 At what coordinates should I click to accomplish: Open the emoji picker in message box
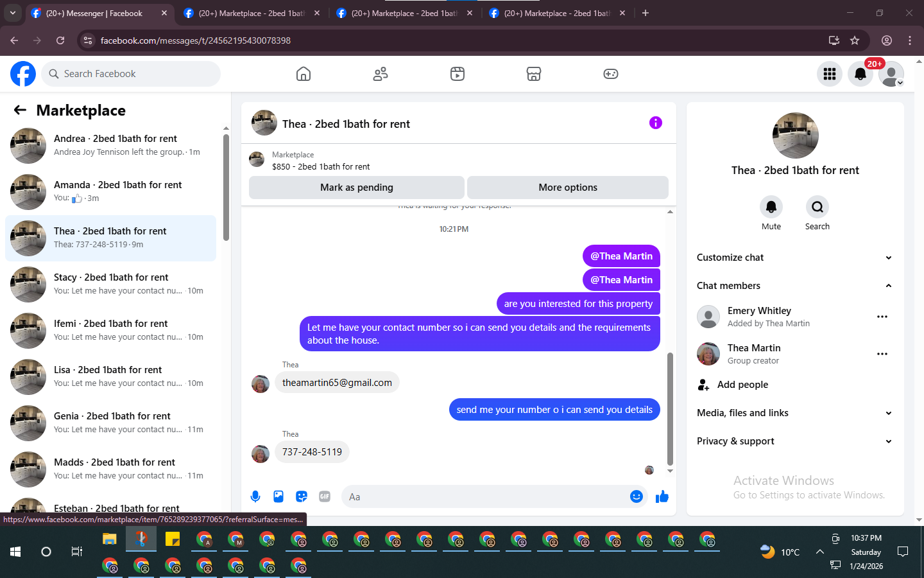pos(637,496)
